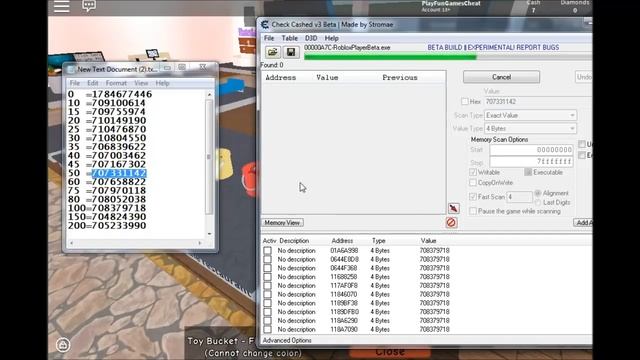
Task: Select the Last Digits radio button
Action: (x=538, y=202)
